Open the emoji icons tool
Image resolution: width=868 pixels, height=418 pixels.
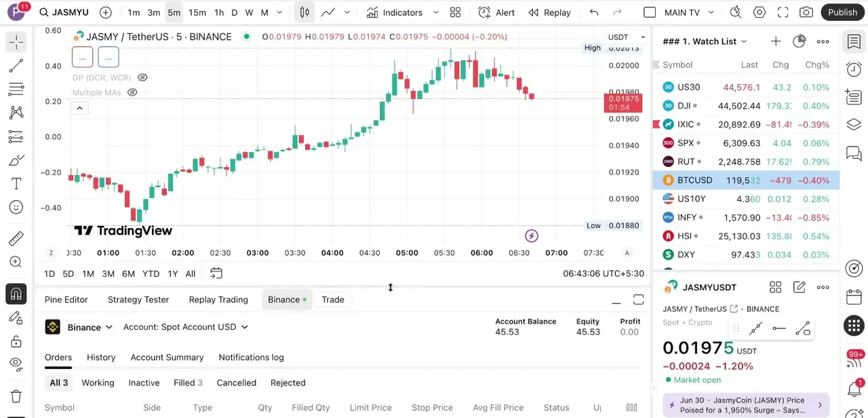(x=16, y=207)
